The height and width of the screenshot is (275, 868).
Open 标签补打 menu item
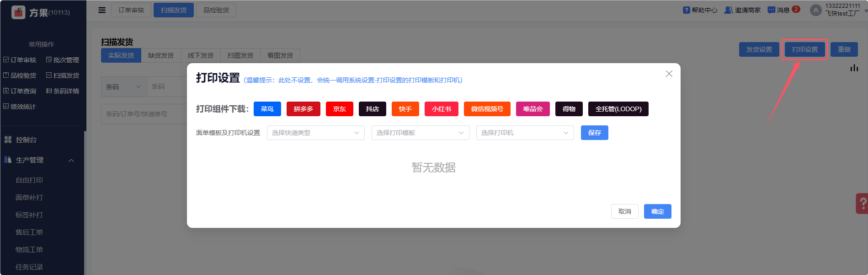coord(29,215)
